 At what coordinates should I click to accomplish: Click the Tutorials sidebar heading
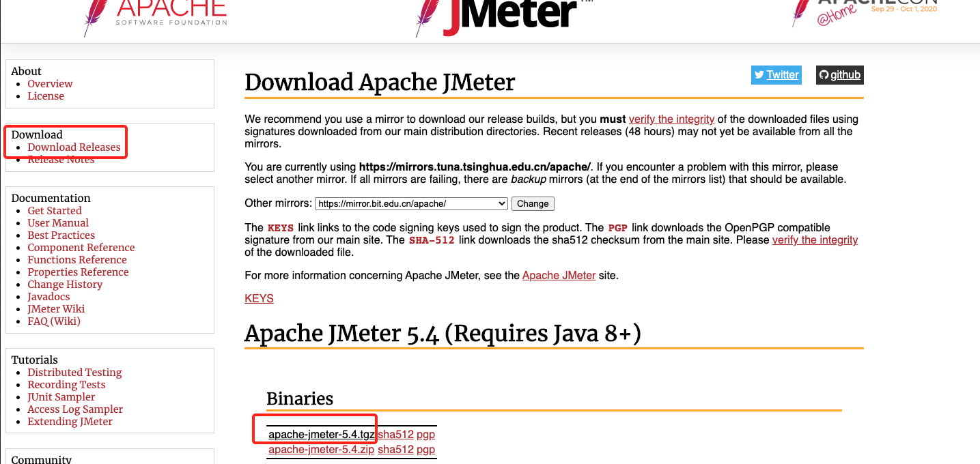tap(34, 360)
